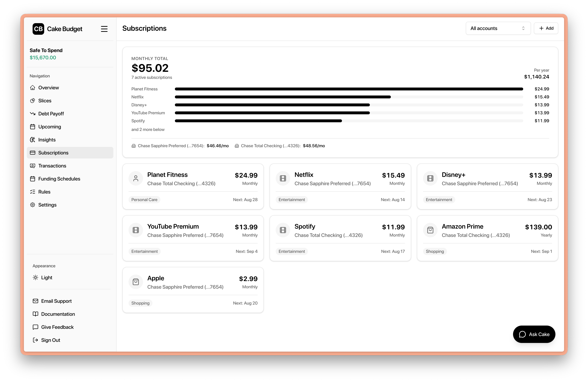The height and width of the screenshot is (382, 588).
Task: Click the Personal Care category tag
Action: point(144,200)
